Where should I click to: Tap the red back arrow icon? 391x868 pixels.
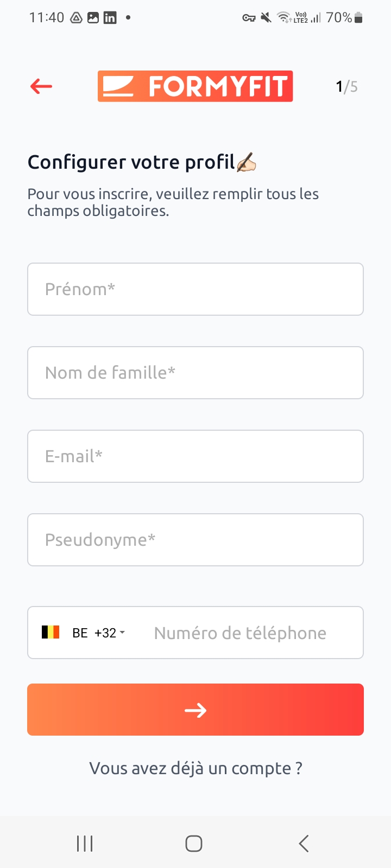(41, 86)
